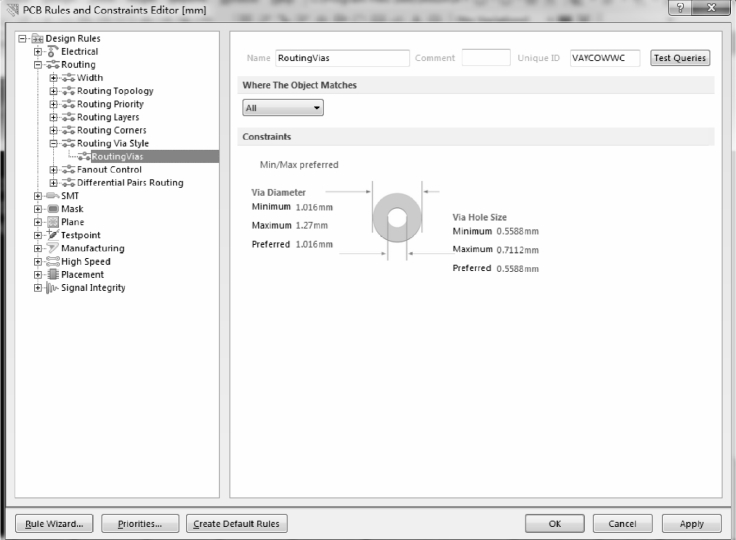736x540 pixels.
Task: Click the Routing Priority rule icon
Action: pos(69,104)
